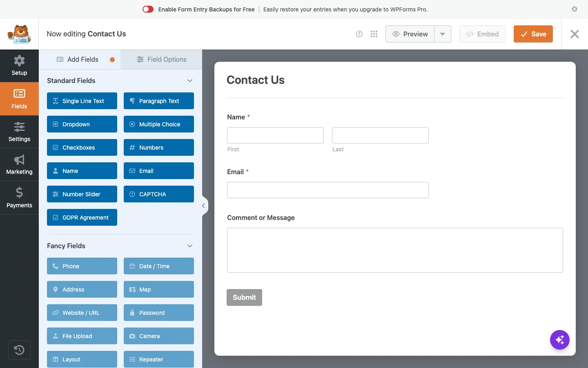This screenshot has height=368, width=588.
Task: Collapse the Fancy Fields section
Action: pos(190,246)
